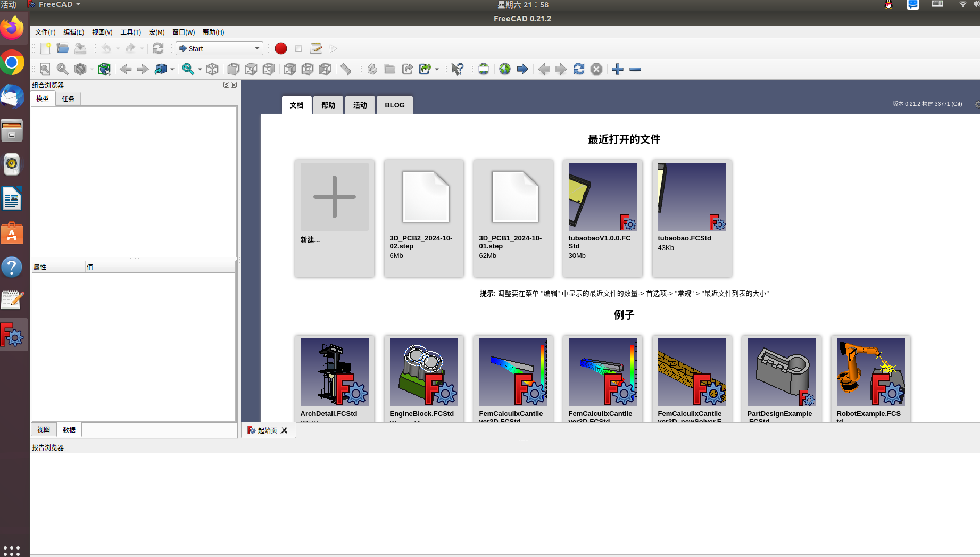Switch to the 任务 tab in combo view
Screen dimensions: 980x557
68,99
